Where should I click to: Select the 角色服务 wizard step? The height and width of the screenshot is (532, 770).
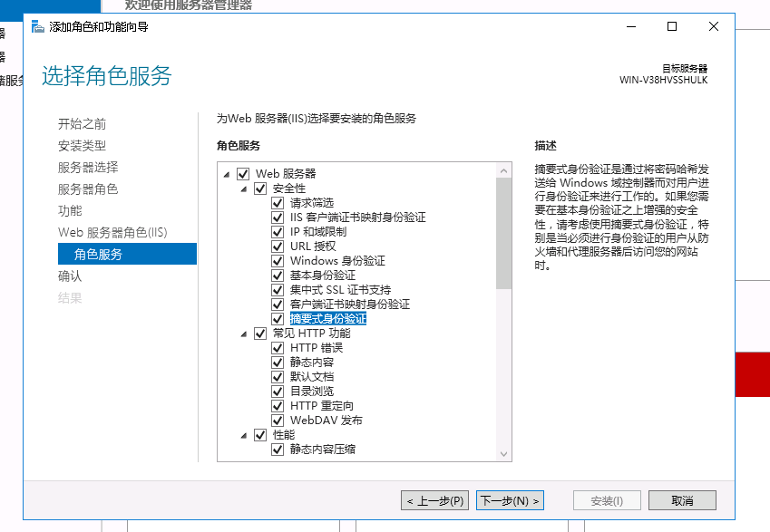pos(127,254)
